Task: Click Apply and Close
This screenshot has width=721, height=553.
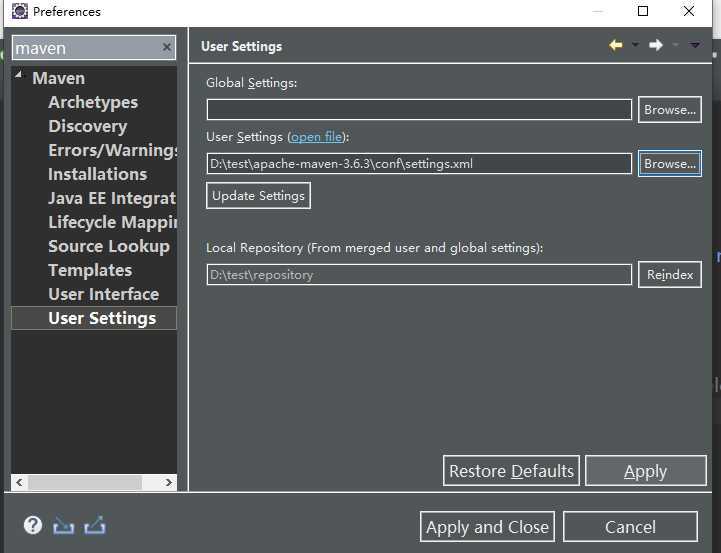Action: [x=487, y=527]
